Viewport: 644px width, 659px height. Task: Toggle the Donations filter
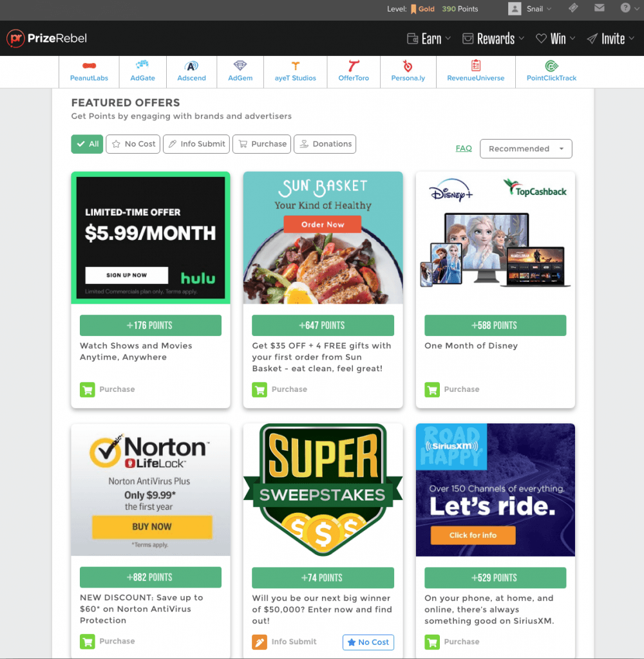coord(325,144)
